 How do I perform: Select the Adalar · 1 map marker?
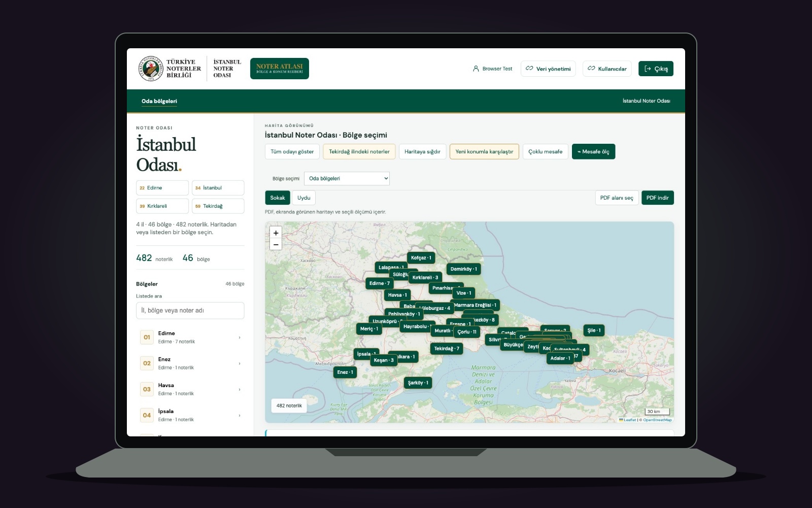coord(560,358)
